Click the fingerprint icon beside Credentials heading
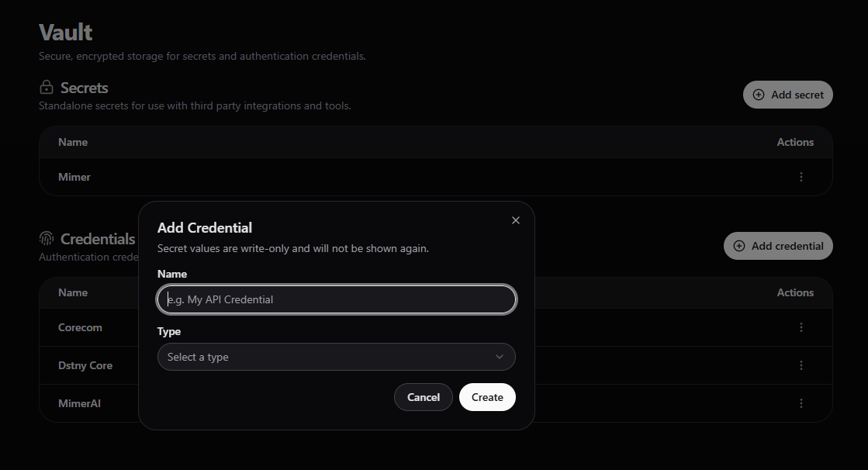The width and height of the screenshot is (868, 470). click(x=47, y=239)
